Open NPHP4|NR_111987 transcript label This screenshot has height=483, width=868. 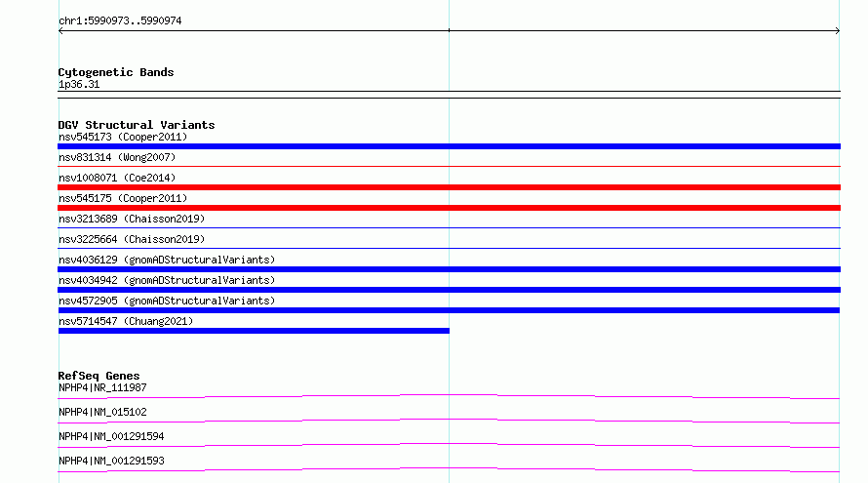[x=102, y=387]
